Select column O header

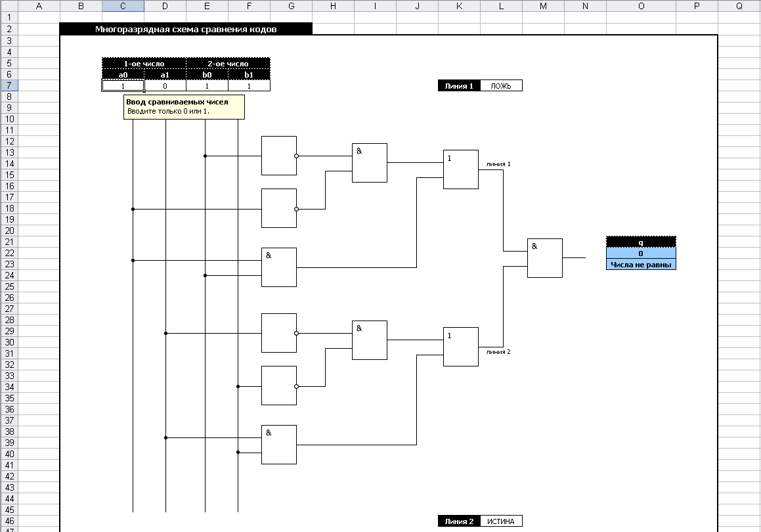pyautogui.click(x=641, y=6)
